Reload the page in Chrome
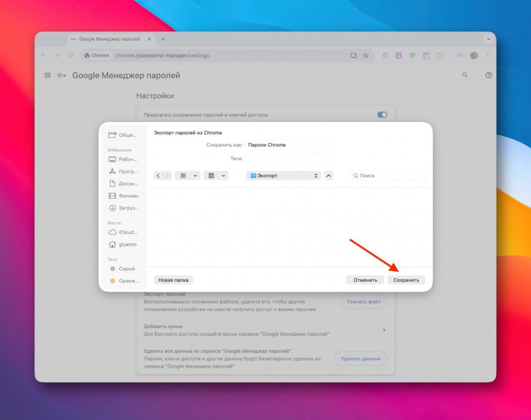This screenshot has height=420, width=531. point(71,56)
